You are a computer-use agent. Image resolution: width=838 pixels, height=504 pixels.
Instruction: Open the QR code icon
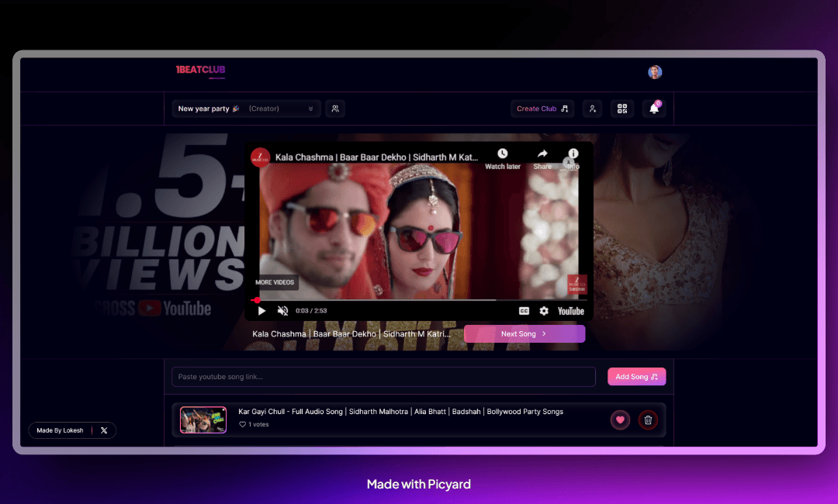pyautogui.click(x=622, y=109)
